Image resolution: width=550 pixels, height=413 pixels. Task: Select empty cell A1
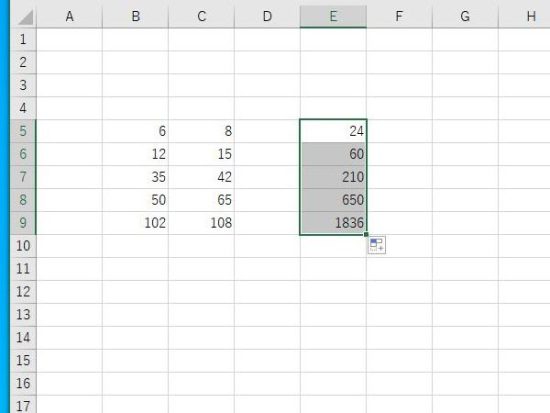69,39
